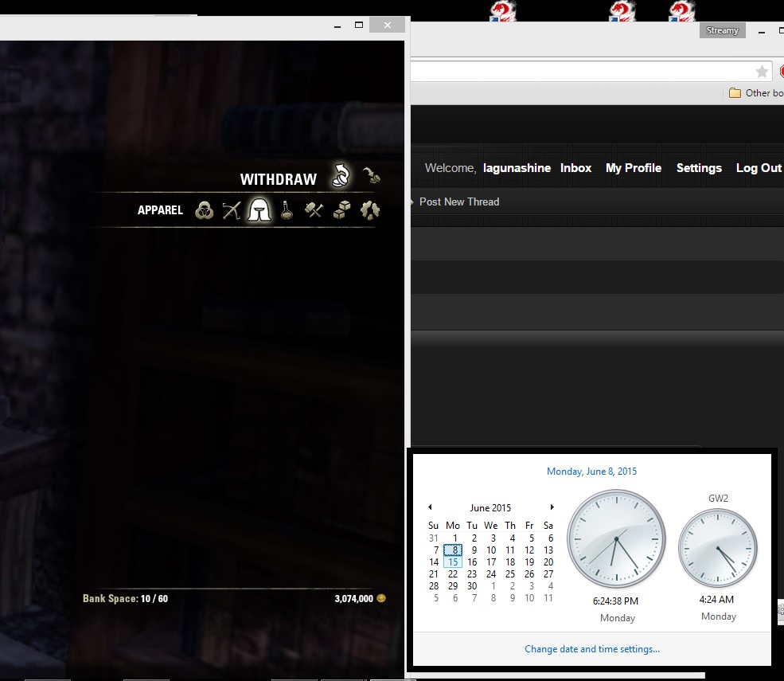
Task: Select June 8 in the calendar
Action: click(x=453, y=550)
